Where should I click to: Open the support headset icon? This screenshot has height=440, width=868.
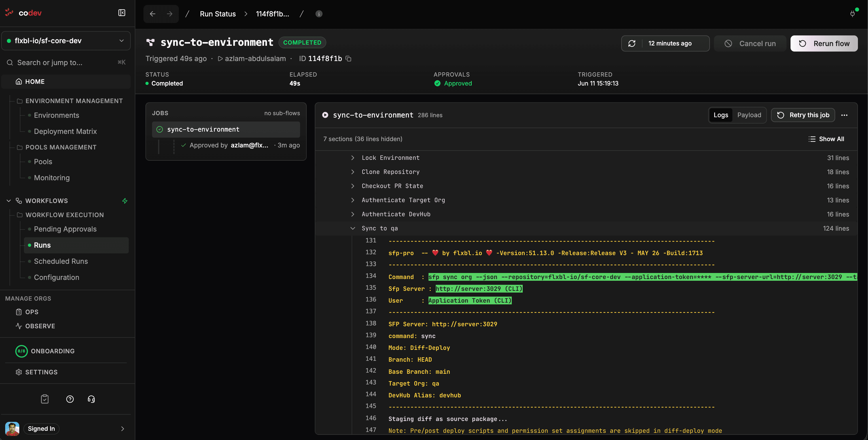coord(91,399)
